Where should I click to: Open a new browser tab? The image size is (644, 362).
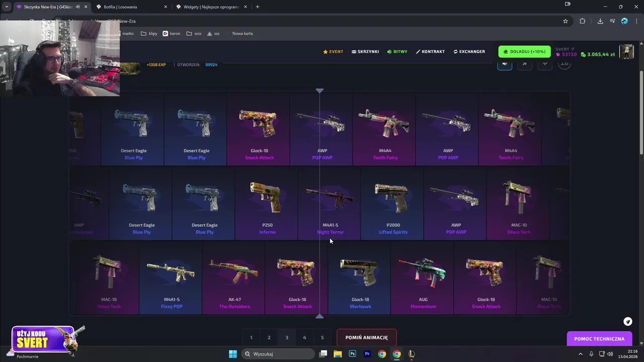[258, 7]
